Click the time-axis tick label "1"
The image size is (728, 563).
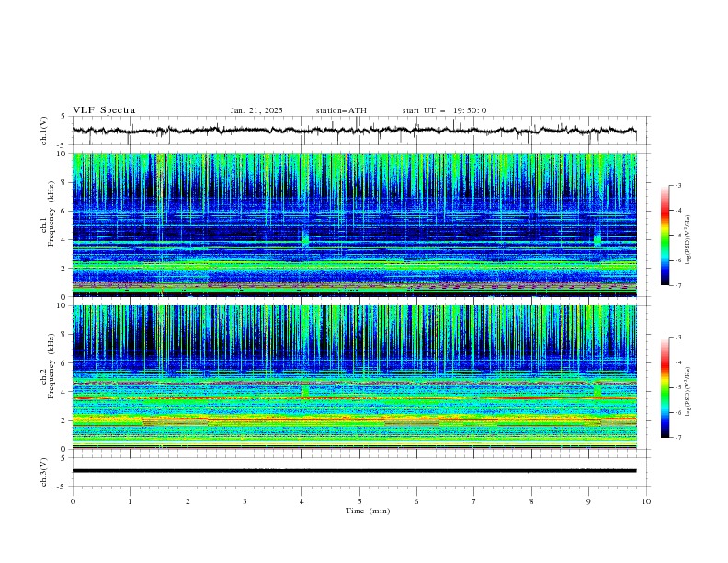point(130,501)
